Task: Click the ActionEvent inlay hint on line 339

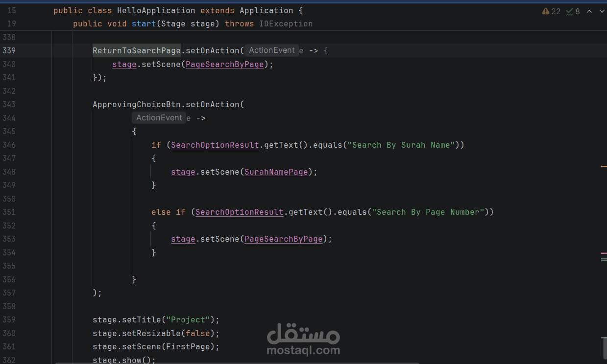Action: coord(271,50)
